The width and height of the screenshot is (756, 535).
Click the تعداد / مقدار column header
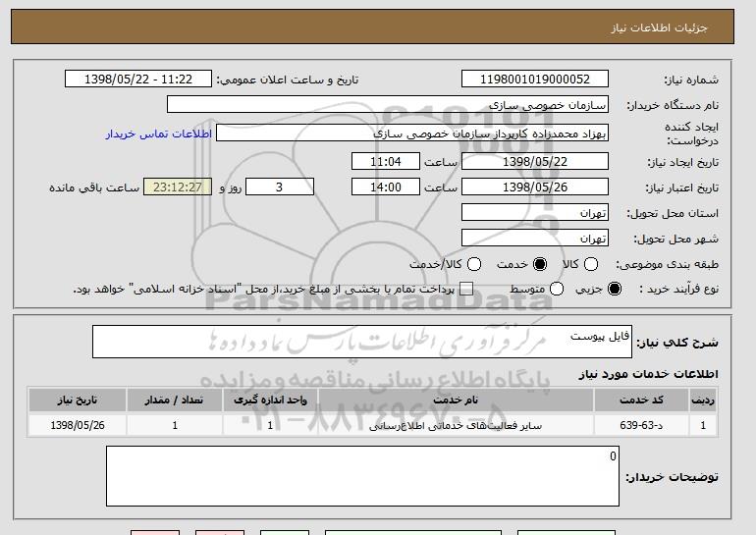pos(174,401)
